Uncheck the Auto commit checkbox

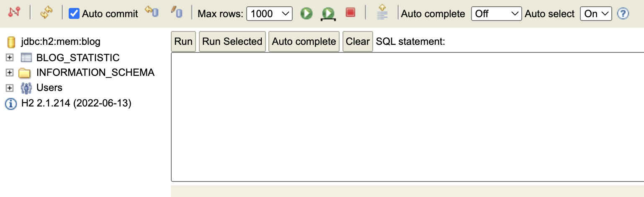click(74, 13)
